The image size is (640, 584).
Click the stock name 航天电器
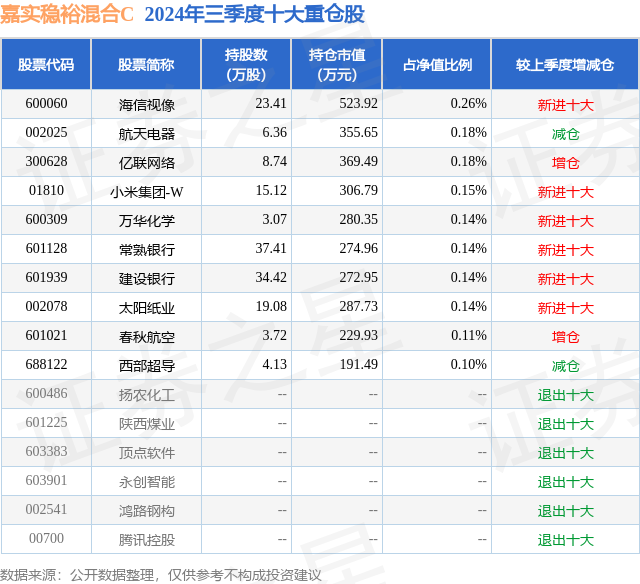147,134
